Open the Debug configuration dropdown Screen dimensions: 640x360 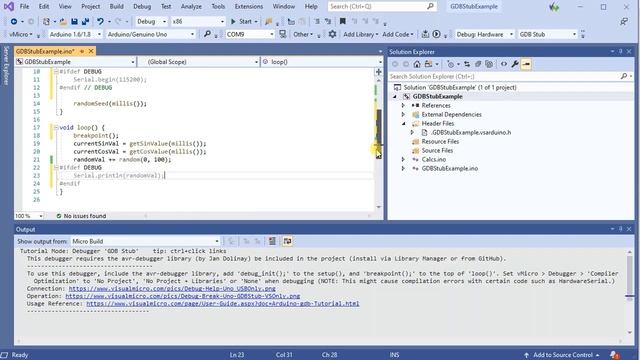tap(151, 21)
